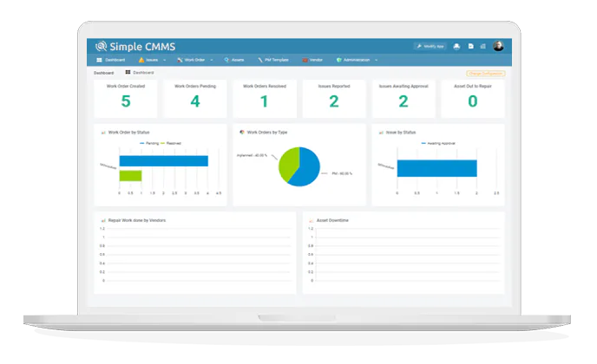Toggle the Resolved legend in status chart

tap(171, 143)
